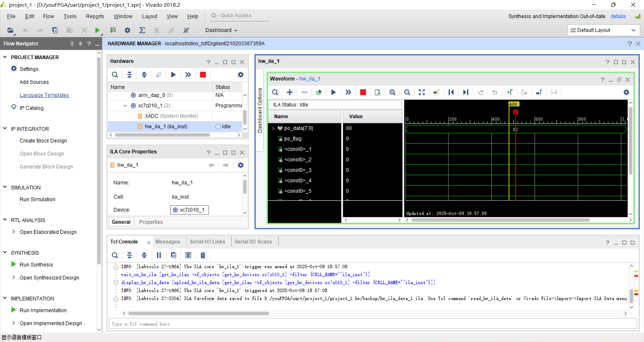This screenshot has width=644, height=342.
Task: Click the details link for out-of-date status
Action: [618, 16]
